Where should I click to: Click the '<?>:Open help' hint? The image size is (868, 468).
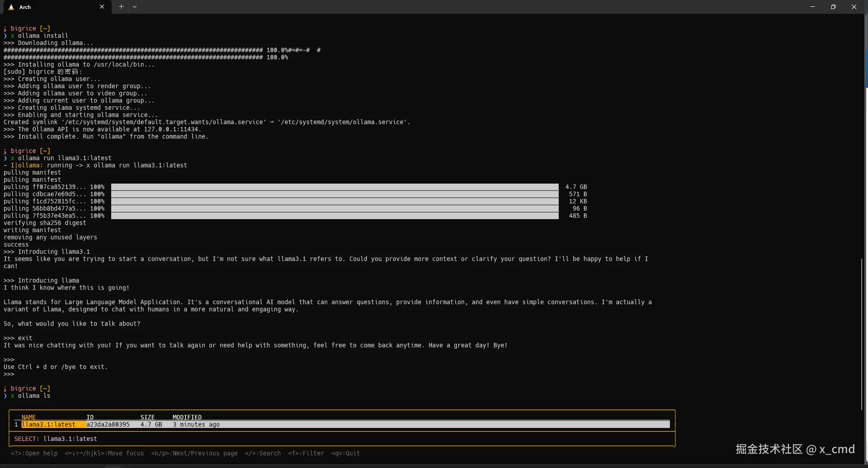[x=34, y=453]
